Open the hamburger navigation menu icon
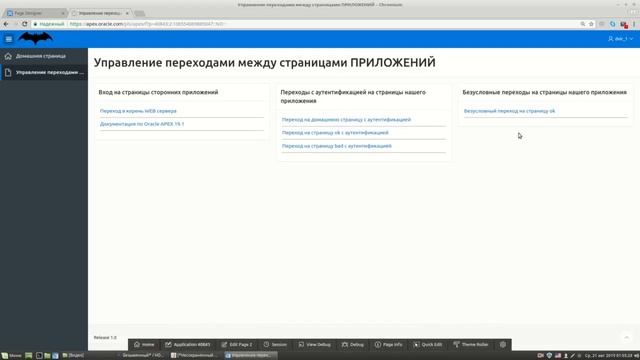Image resolution: width=640 pixels, height=360 pixels. (x=9, y=39)
